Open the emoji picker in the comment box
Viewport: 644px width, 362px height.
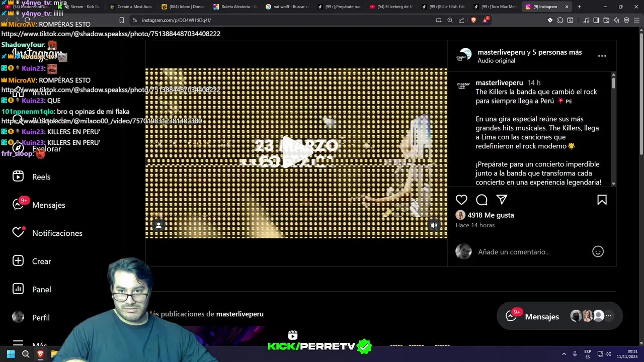click(x=598, y=251)
